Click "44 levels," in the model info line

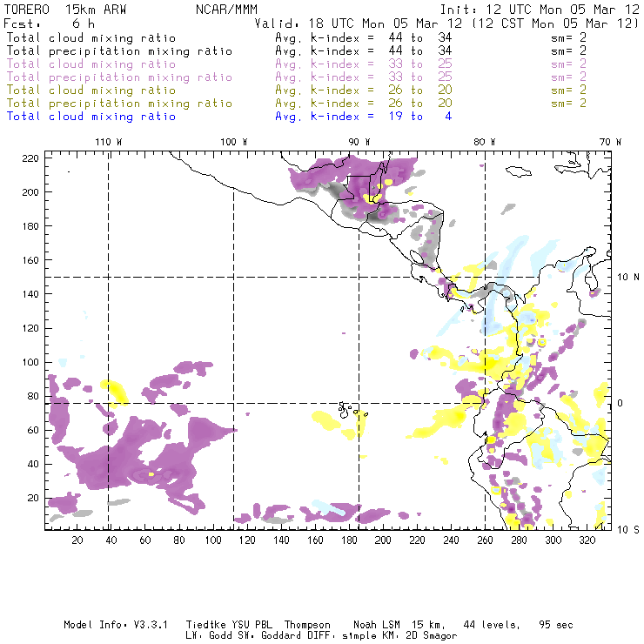(x=492, y=625)
